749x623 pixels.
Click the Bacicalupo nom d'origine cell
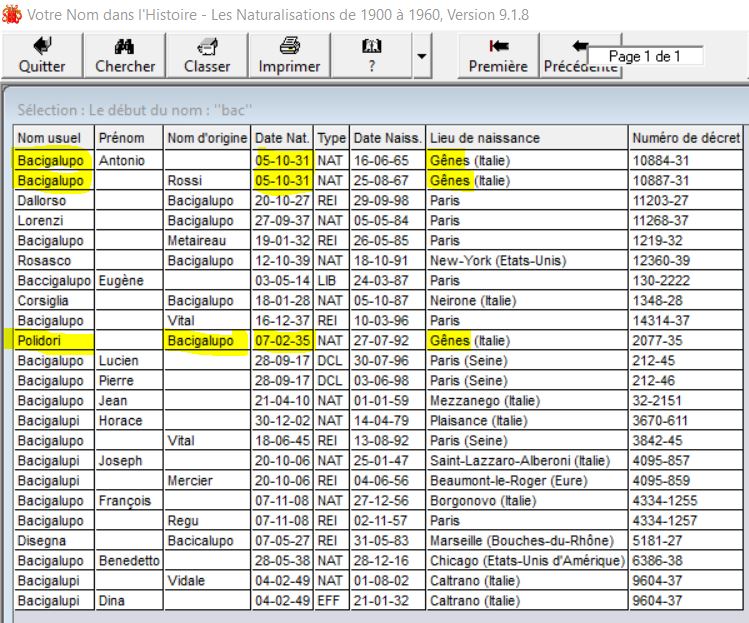[x=207, y=541]
